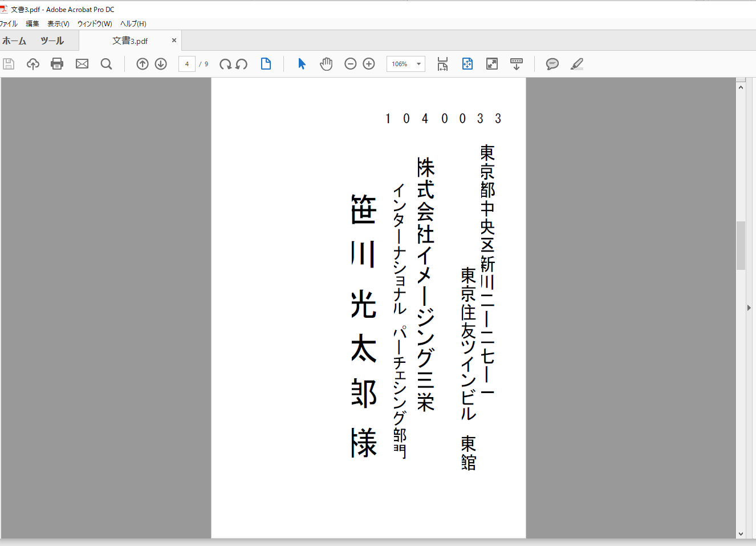Open the 表示(V) menu

[58, 23]
